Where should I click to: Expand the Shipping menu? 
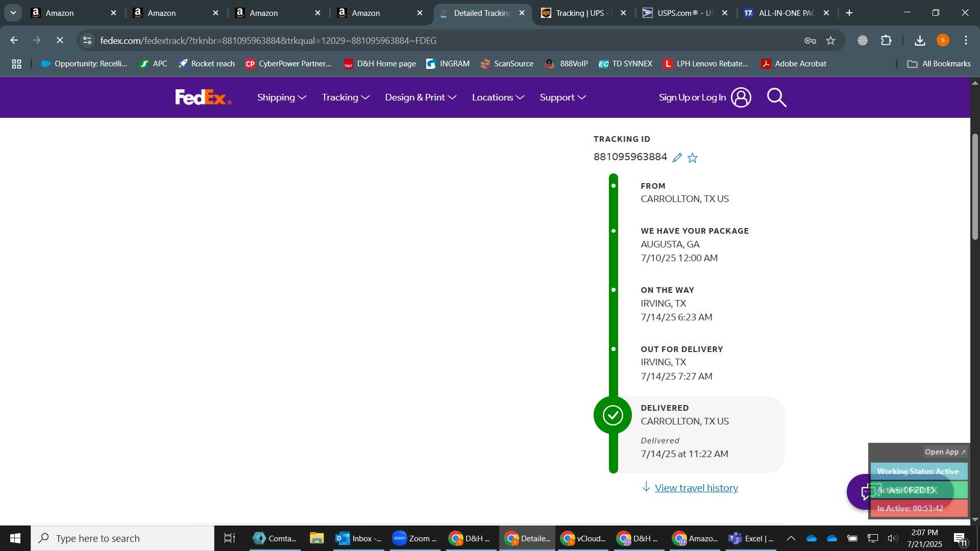[281, 97]
